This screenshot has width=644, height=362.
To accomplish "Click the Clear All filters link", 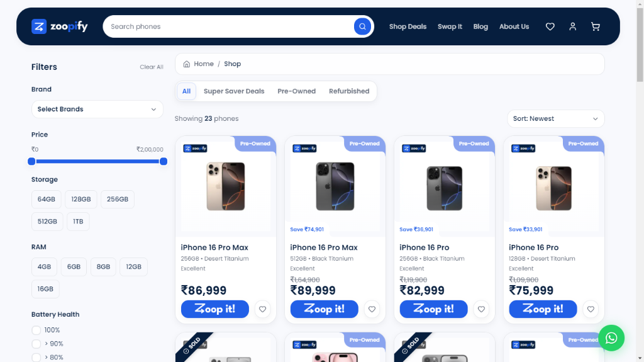I will tap(152, 67).
